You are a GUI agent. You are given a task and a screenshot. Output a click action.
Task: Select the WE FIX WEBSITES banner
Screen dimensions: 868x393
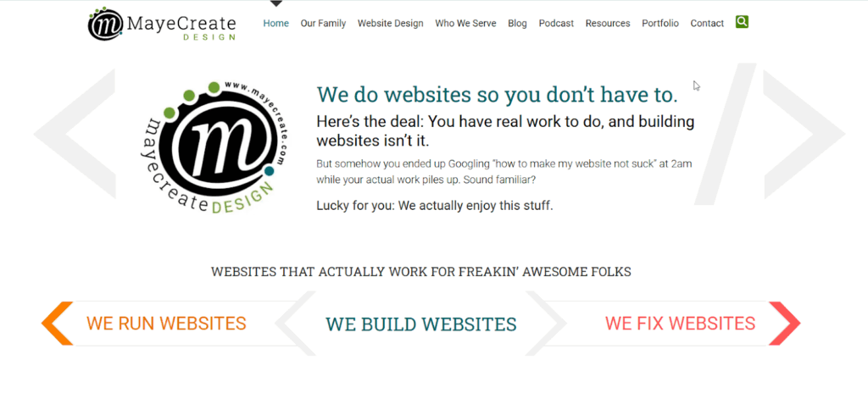point(680,324)
